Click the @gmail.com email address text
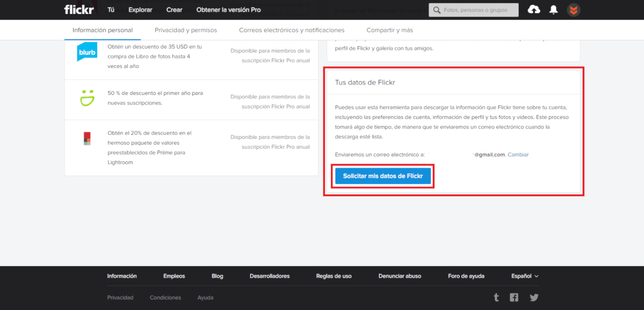 (x=490, y=155)
